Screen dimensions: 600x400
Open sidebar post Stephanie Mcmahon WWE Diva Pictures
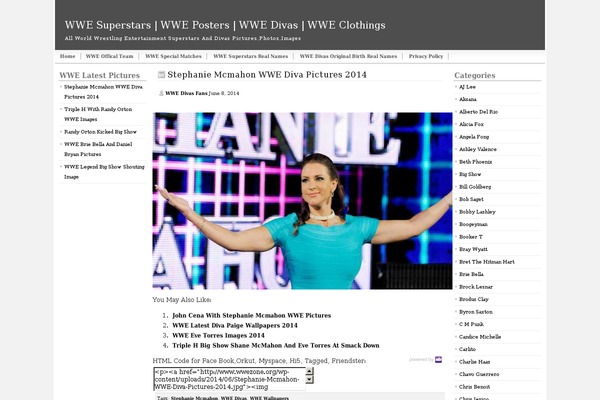(103, 92)
